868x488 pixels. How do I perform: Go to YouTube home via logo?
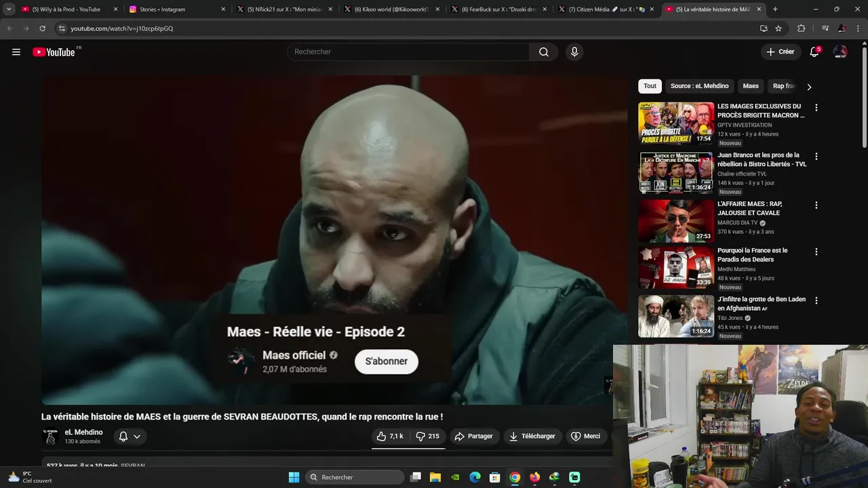point(54,52)
